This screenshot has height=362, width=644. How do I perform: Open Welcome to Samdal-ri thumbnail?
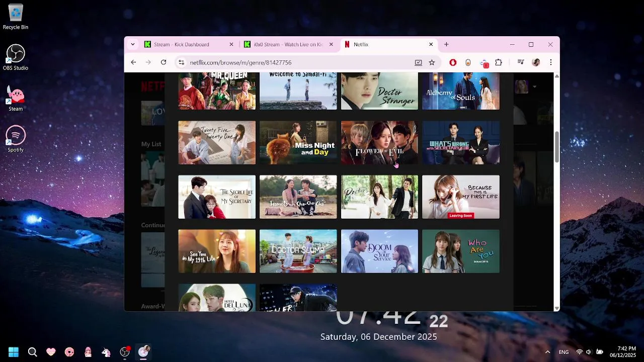tap(298, 90)
